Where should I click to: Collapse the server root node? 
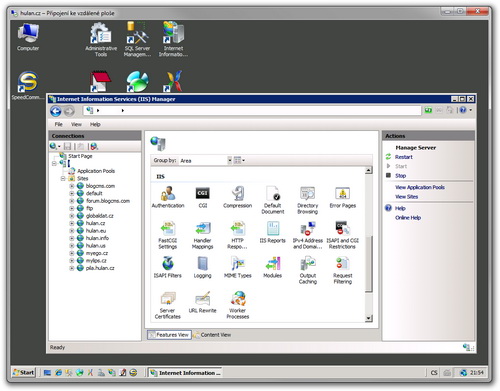54,163
